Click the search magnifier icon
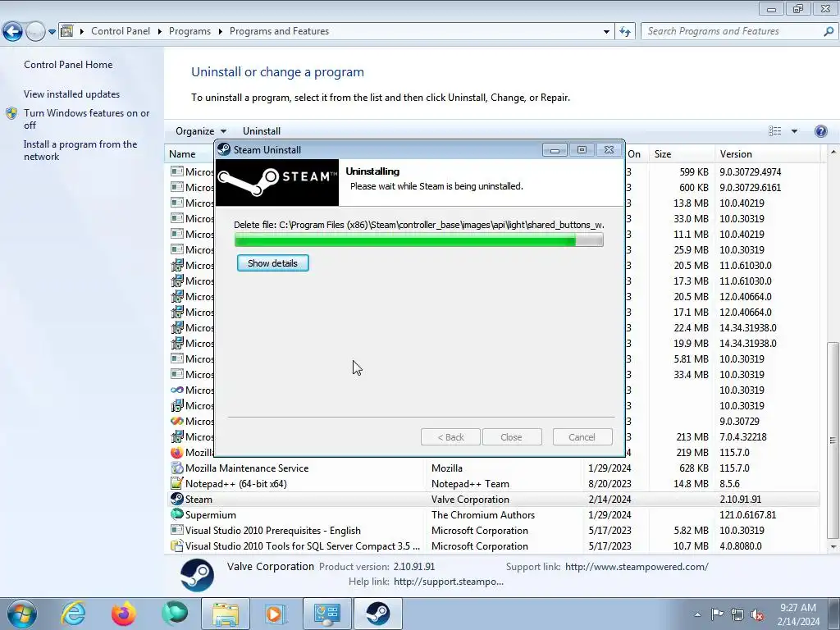 [829, 32]
